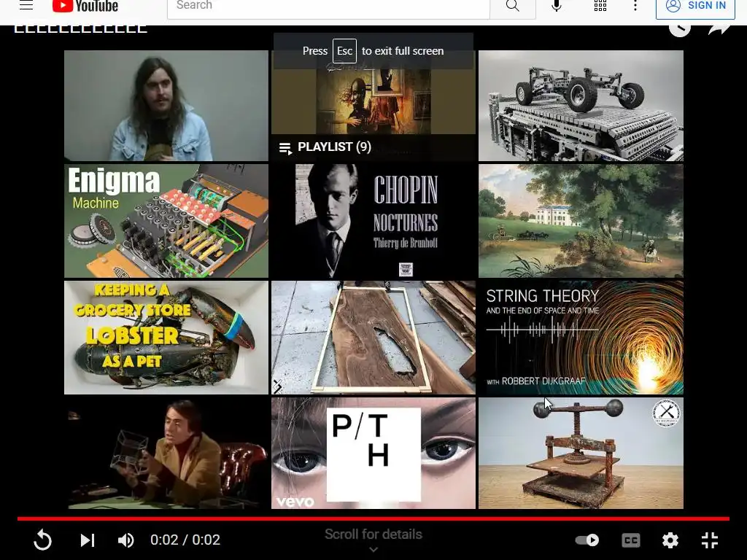Exit full screen with the shrink icon
747x560 pixels.
(x=710, y=540)
